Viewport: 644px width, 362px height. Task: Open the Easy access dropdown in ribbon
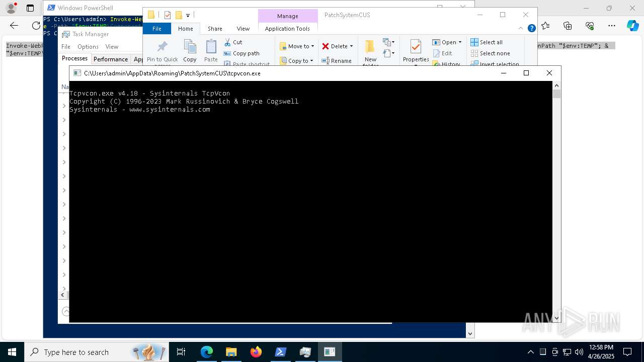388,53
